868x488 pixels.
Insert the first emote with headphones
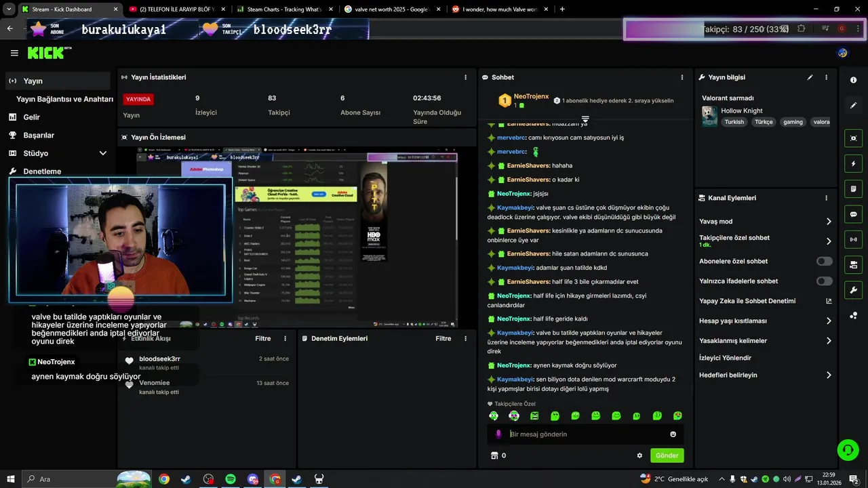494,415
